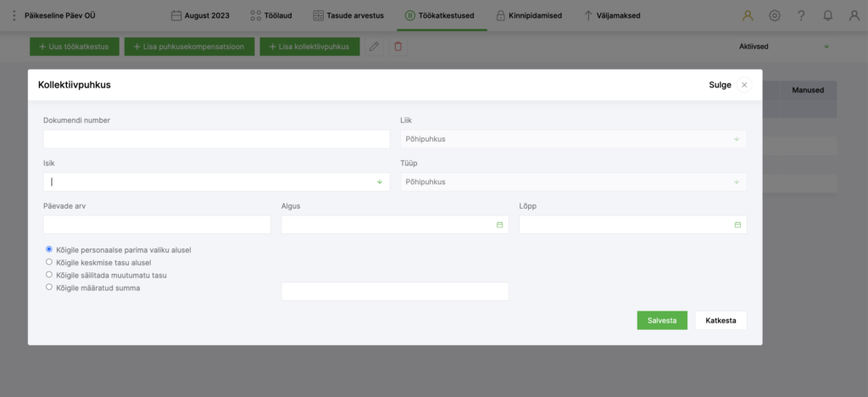Click the Isik text field
The image size is (868, 397).
tap(216, 182)
